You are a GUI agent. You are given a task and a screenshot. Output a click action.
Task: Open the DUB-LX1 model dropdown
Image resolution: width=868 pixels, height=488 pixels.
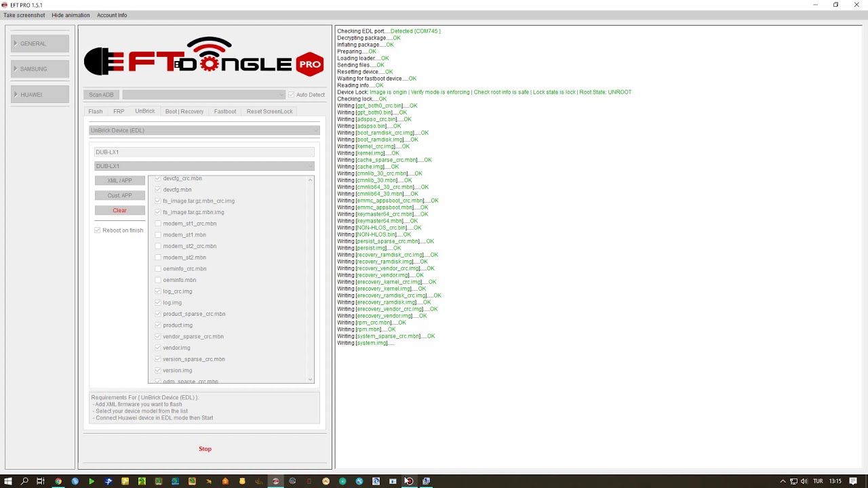tap(204, 166)
